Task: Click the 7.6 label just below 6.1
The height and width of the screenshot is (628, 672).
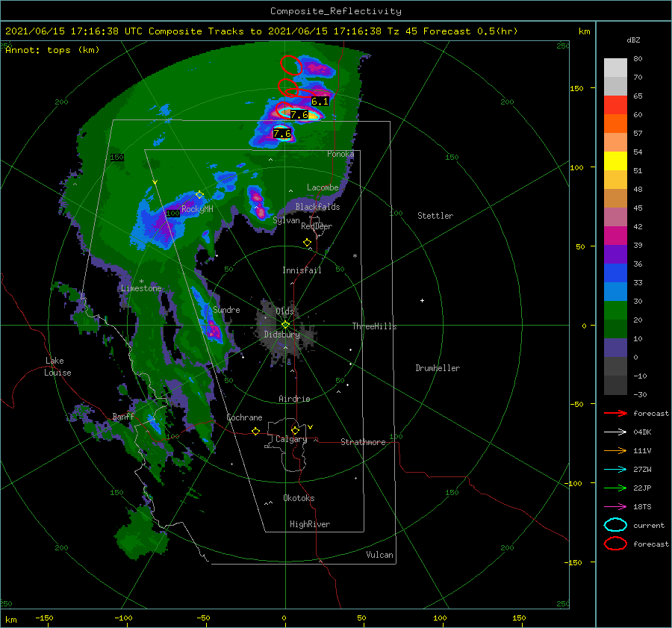Action: [299, 114]
